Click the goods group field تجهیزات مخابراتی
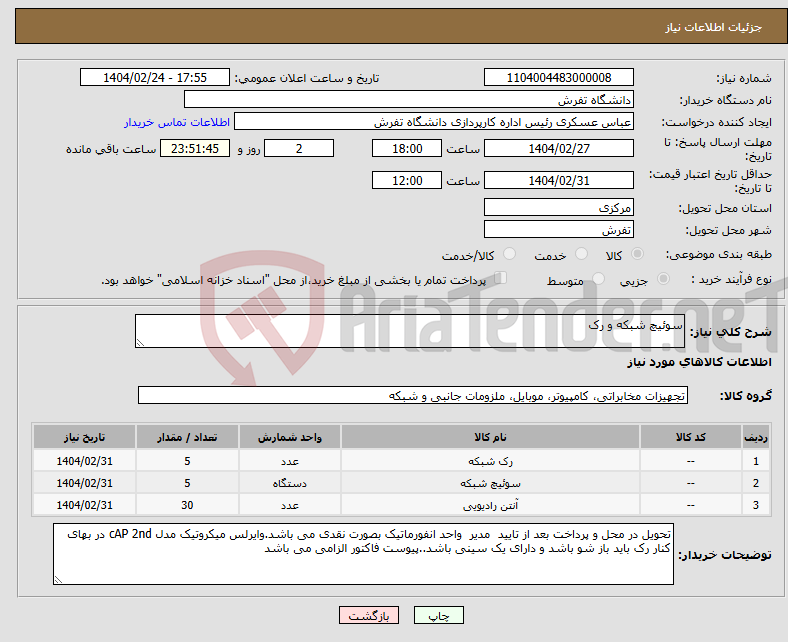The image size is (788, 642). tap(413, 395)
